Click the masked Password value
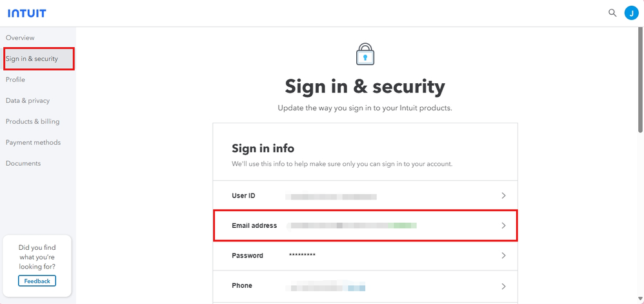644x304 pixels. [302, 256]
